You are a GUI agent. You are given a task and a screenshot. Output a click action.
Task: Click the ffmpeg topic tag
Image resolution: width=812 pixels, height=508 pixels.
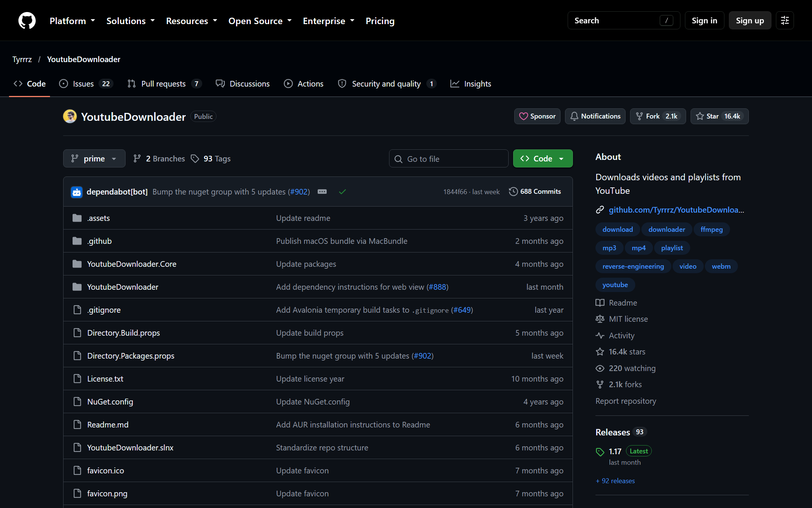pyautogui.click(x=712, y=229)
